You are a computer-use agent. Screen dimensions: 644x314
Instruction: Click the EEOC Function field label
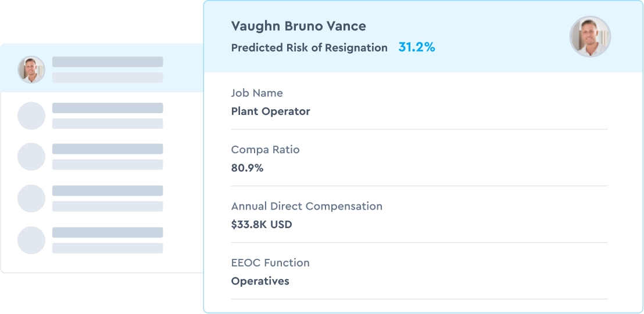pos(270,263)
